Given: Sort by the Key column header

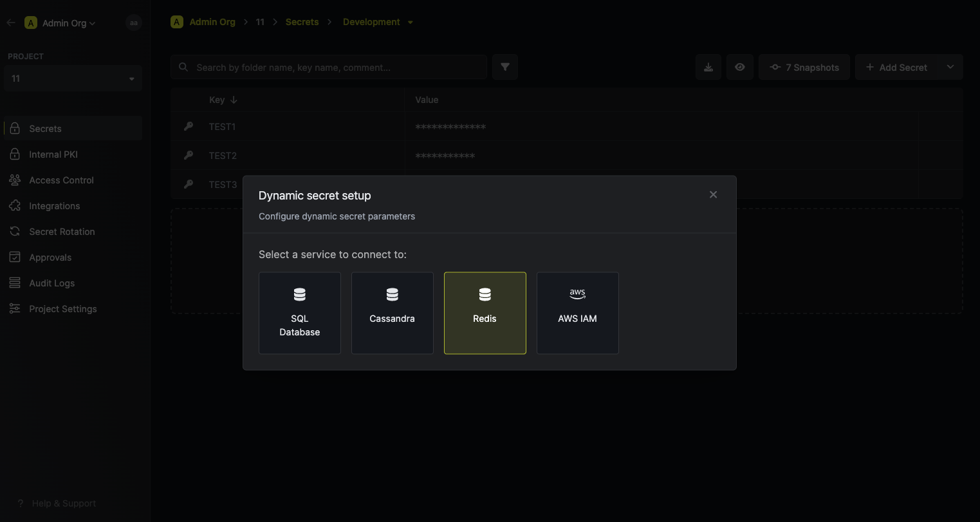Looking at the screenshot, I should click(x=223, y=100).
